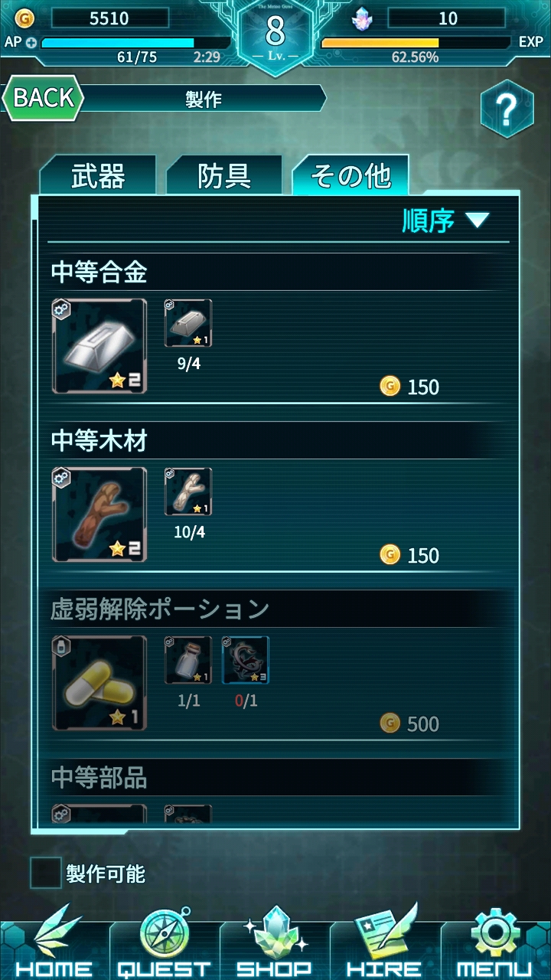Select the 中等合金 silver ingot item
Screen dimensions: 551x980
tap(99, 346)
